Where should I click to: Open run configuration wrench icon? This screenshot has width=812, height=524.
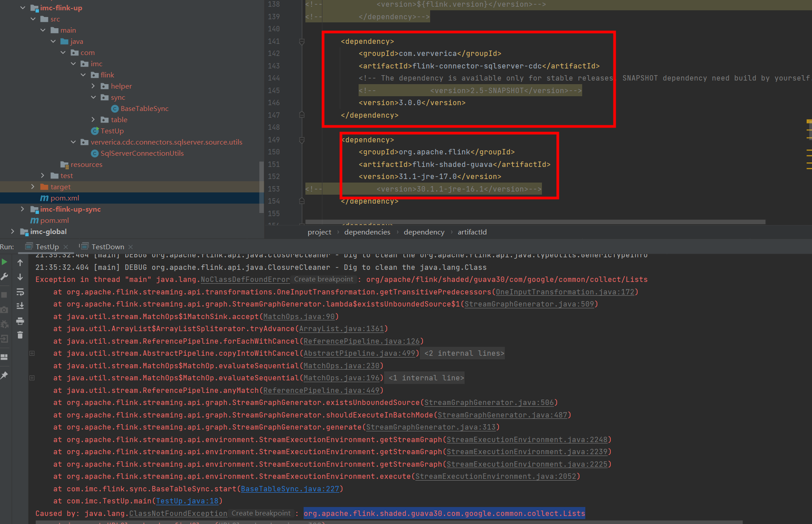point(4,277)
